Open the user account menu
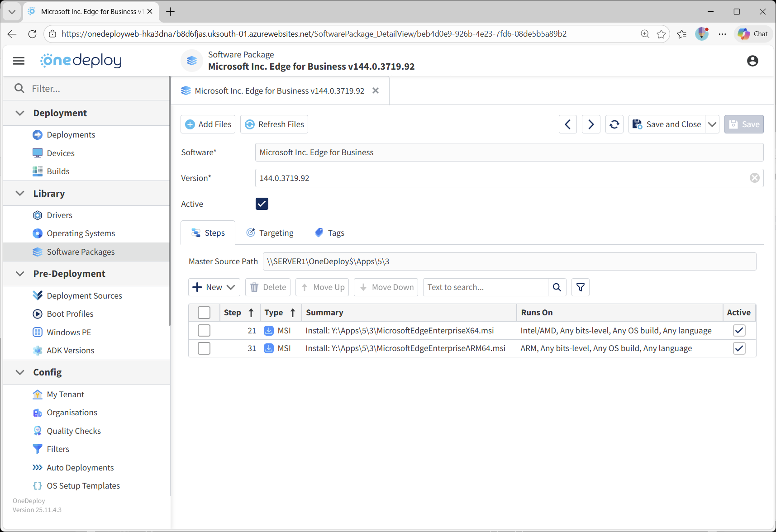The width and height of the screenshot is (776, 532). (752, 61)
